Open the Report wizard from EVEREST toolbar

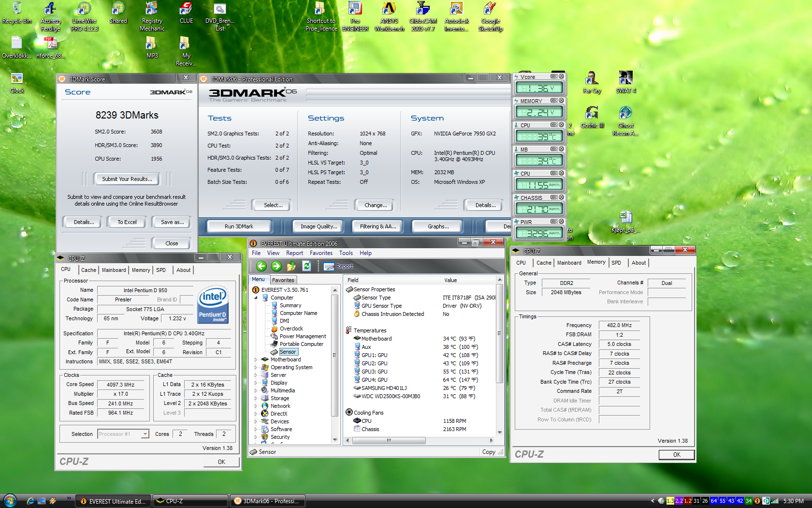coord(339,266)
